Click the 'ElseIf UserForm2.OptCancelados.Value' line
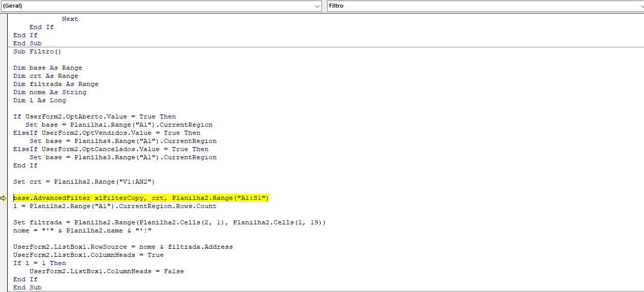Image resolution: width=644 pixels, height=292 pixels. [111, 149]
